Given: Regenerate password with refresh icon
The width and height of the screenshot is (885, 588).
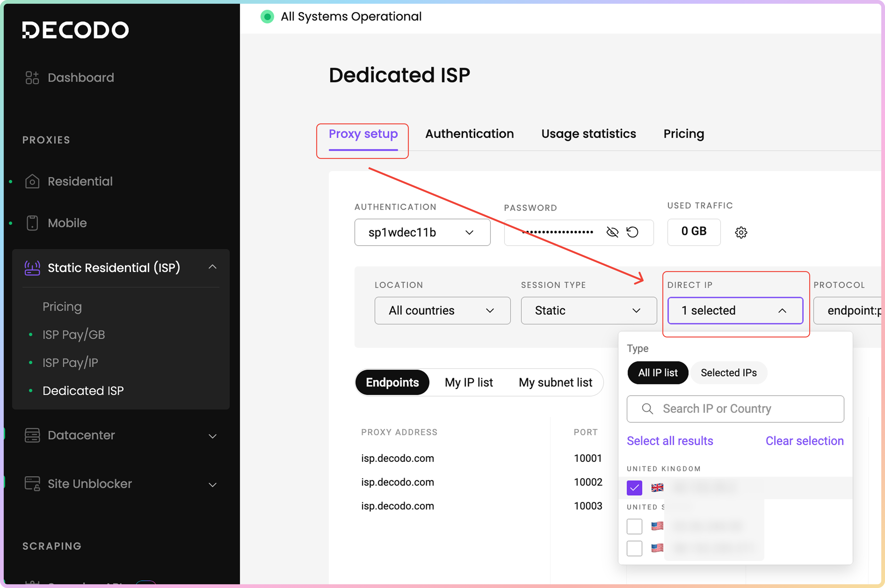Looking at the screenshot, I should [x=632, y=233].
